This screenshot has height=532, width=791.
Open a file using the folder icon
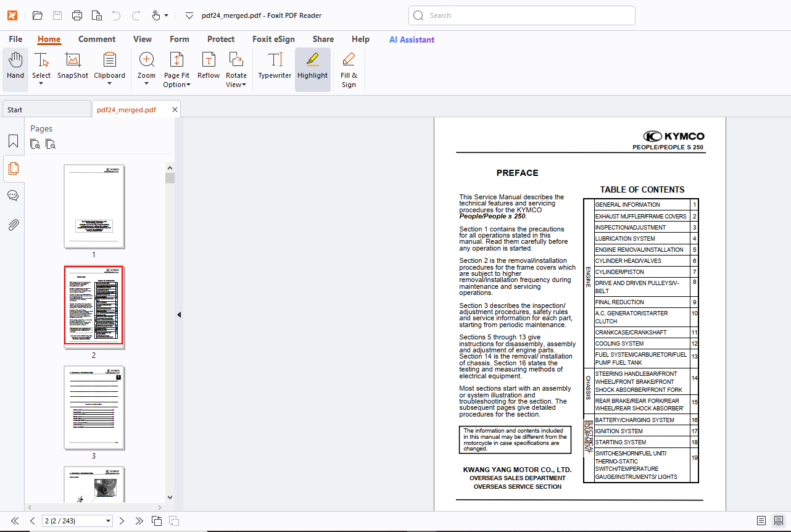38,15
